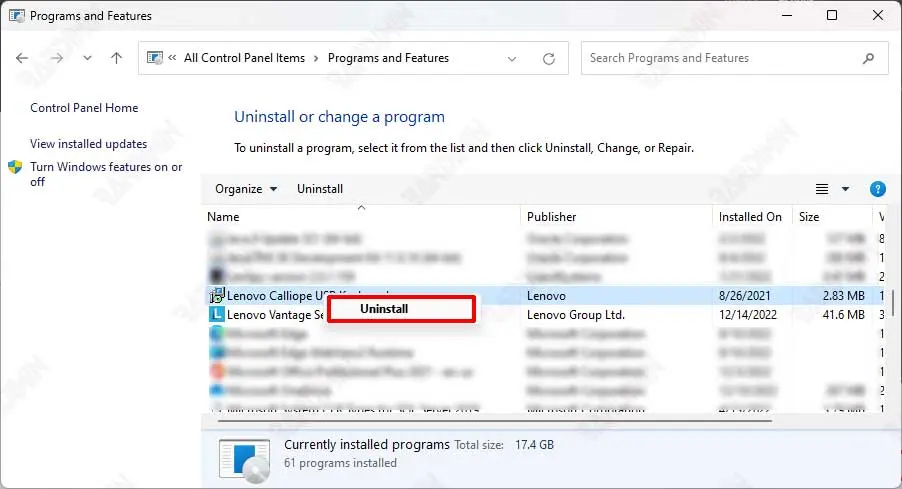Go up one level with up arrow
Viewport: 902px width, 489px height.
point(116,58)
